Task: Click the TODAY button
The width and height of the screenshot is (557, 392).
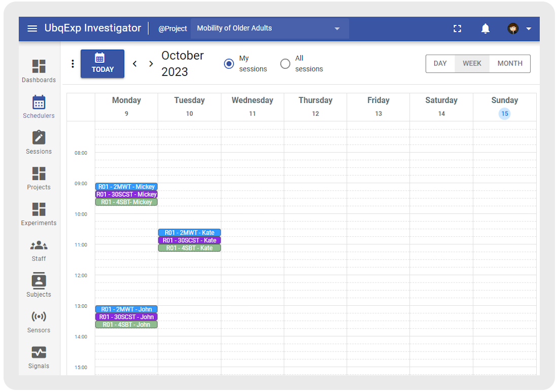Action: (x=102, y=63)
